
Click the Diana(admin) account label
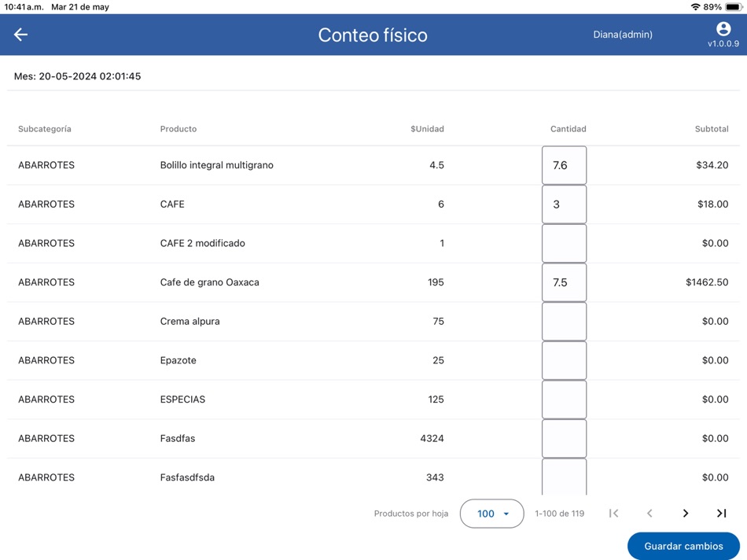click(624, 35)
